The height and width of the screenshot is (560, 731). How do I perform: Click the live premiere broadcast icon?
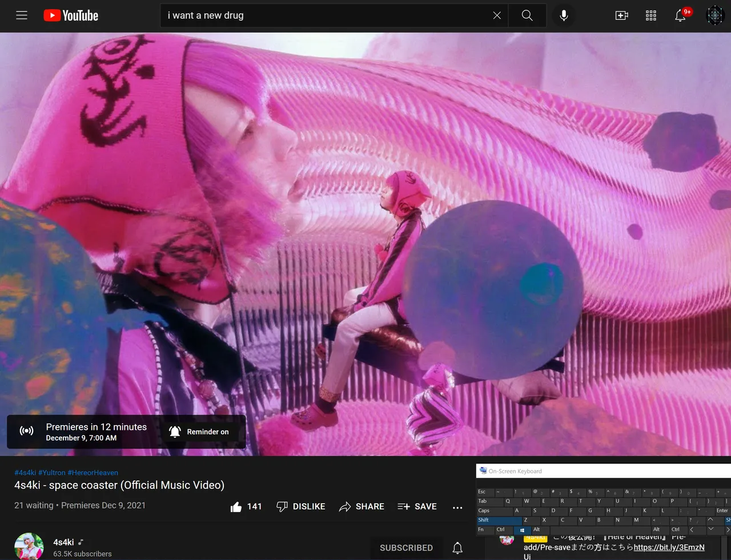click(x=26, y=431)
